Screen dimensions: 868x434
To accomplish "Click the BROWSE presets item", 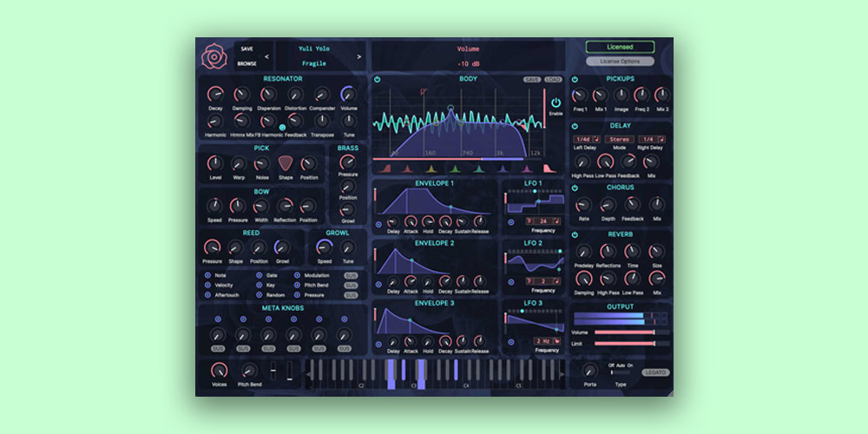I will [x=247, y=64].
